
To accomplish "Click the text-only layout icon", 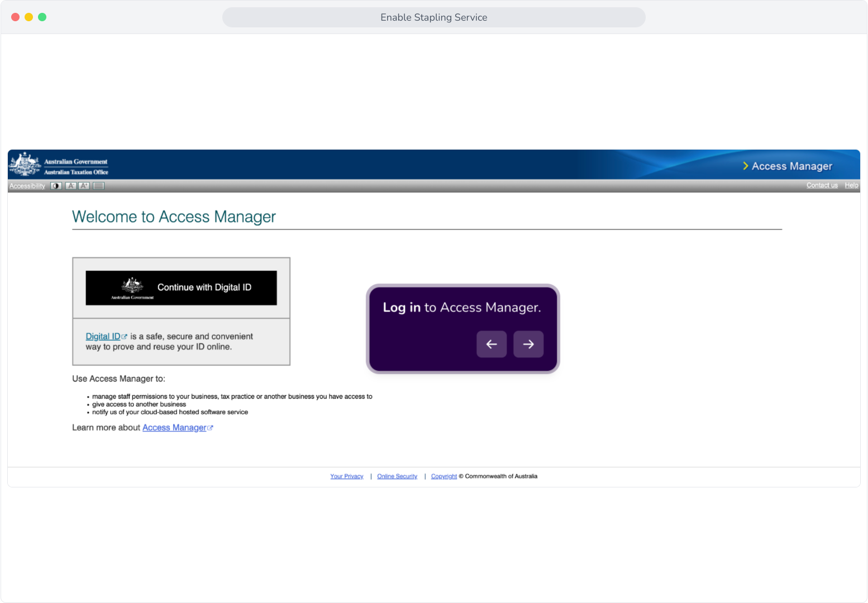I will [x=99, y=186].
